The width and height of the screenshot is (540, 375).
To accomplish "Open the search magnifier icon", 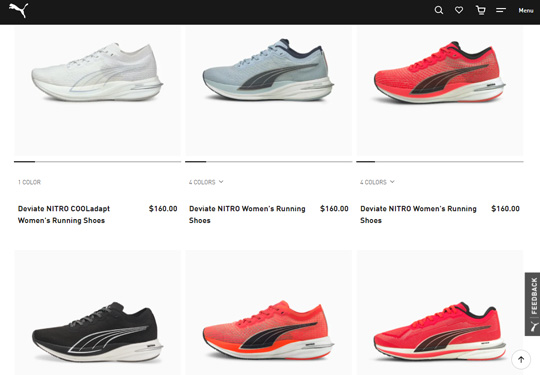I will coord(438,10).
